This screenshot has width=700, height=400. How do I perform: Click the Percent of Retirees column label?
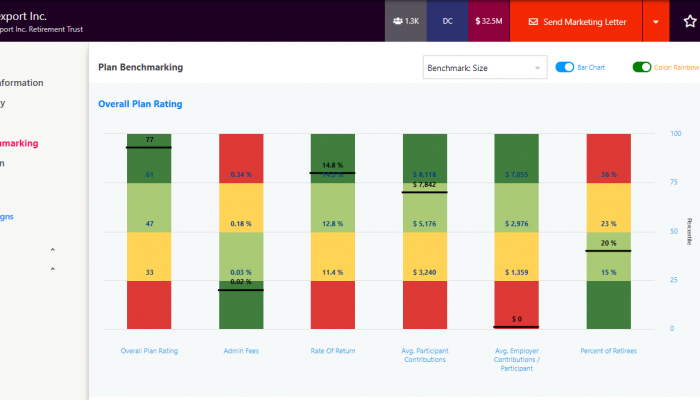tap(608, 351)
